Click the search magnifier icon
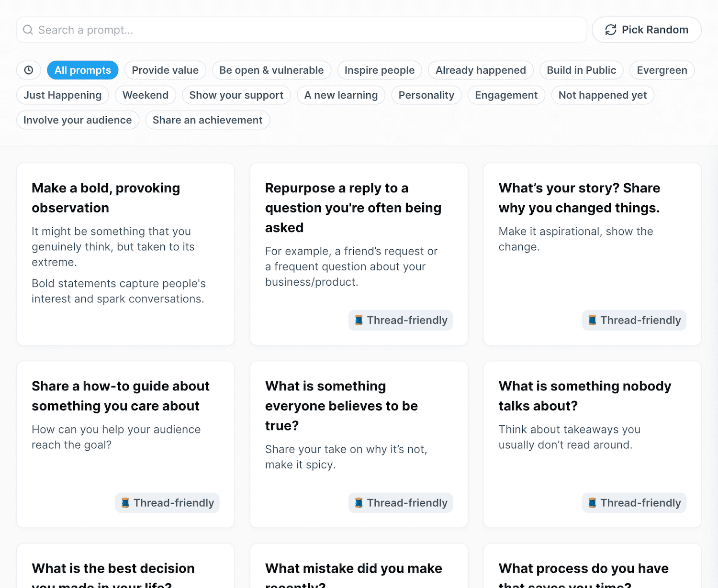This screenshot has height=588, width=718. [28, 30]
